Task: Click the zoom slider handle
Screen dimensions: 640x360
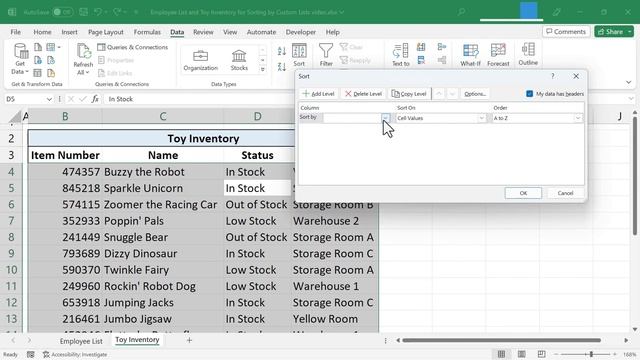Action: point(591,354)
